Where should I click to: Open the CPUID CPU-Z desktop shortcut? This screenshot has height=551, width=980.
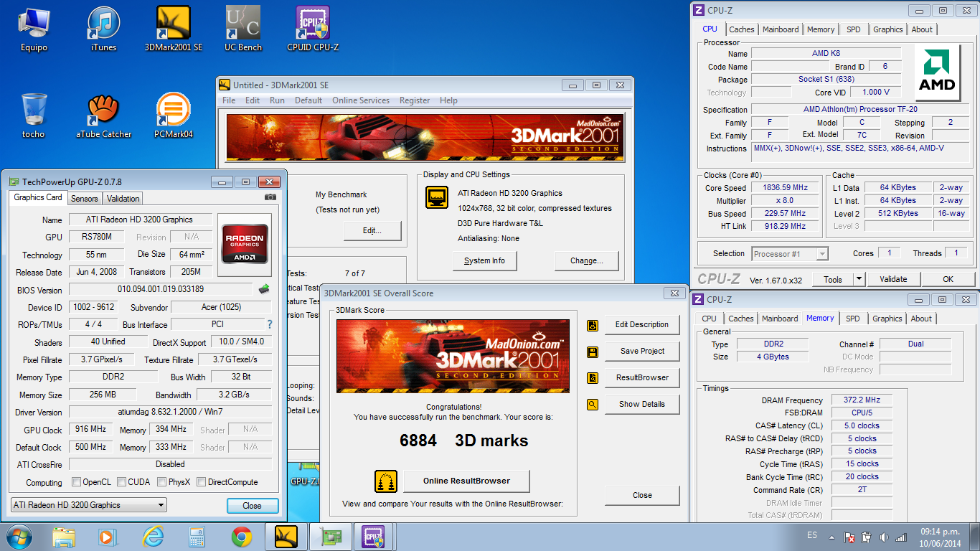(313, 29)
